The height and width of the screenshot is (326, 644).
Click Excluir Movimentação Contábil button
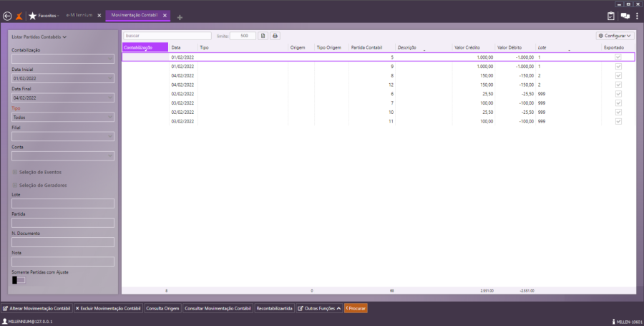click(x=109, y=308)
